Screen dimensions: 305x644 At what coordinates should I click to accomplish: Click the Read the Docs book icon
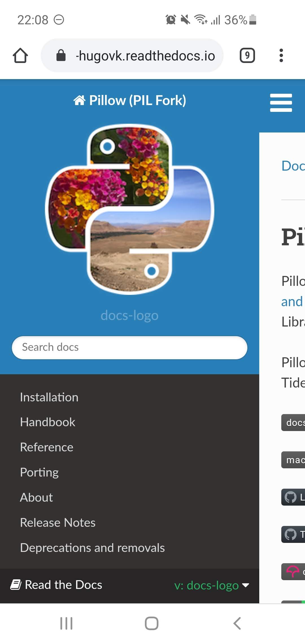point(16,585)
